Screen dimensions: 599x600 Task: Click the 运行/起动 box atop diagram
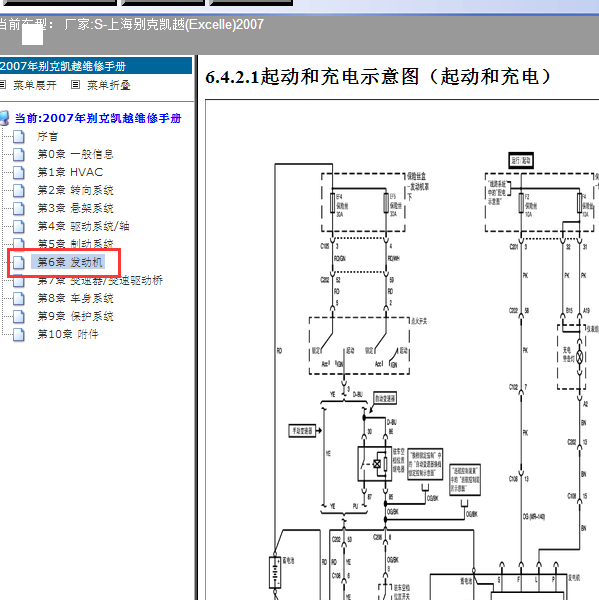pyautogui.click(x=521, y=160)
